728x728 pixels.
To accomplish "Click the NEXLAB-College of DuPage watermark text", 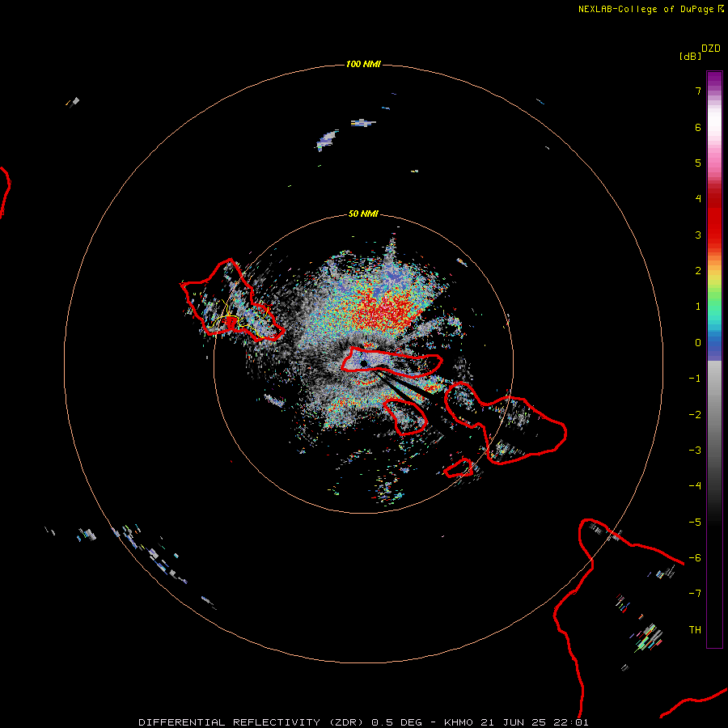I will point(650,9).
